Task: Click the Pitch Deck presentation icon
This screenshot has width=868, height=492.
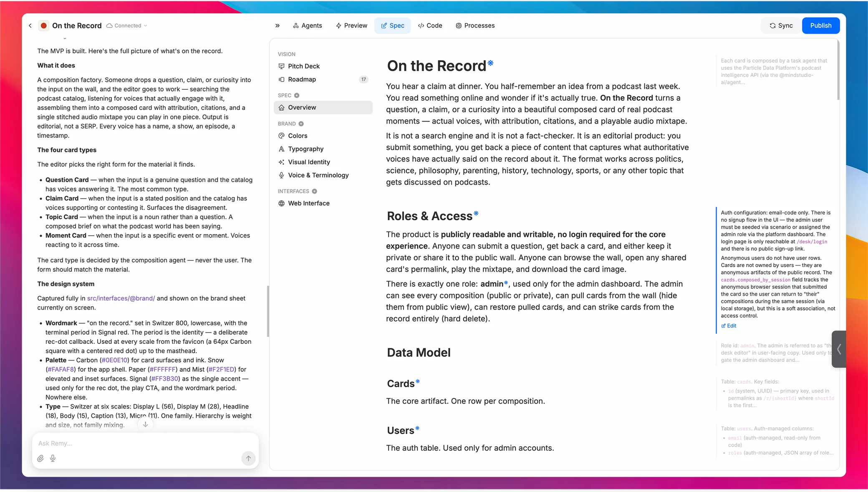Action: click(x=281, y=66)
